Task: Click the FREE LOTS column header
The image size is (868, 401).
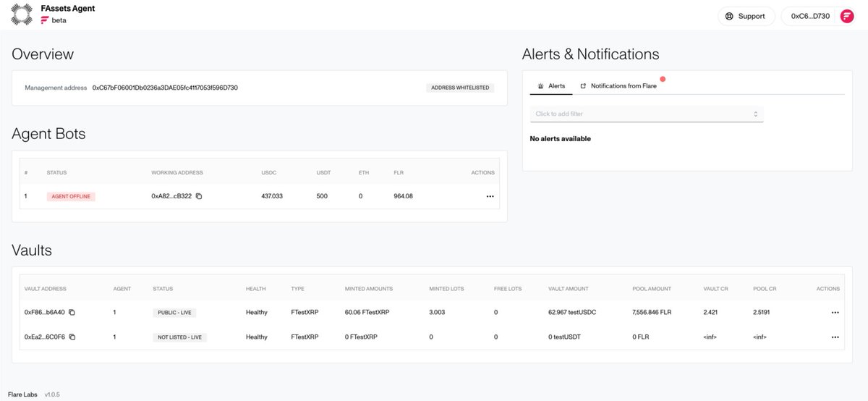Action: pos(508,289)
